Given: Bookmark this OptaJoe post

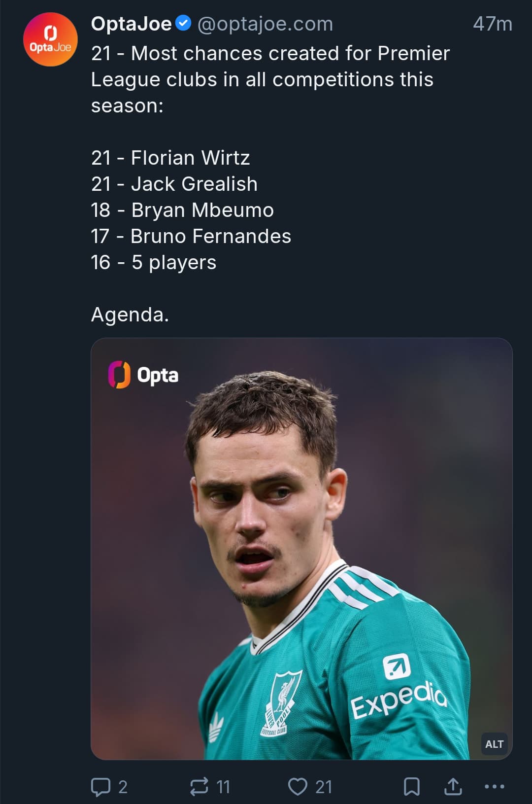Looking at the screenshot, I should tap(412, 787).
